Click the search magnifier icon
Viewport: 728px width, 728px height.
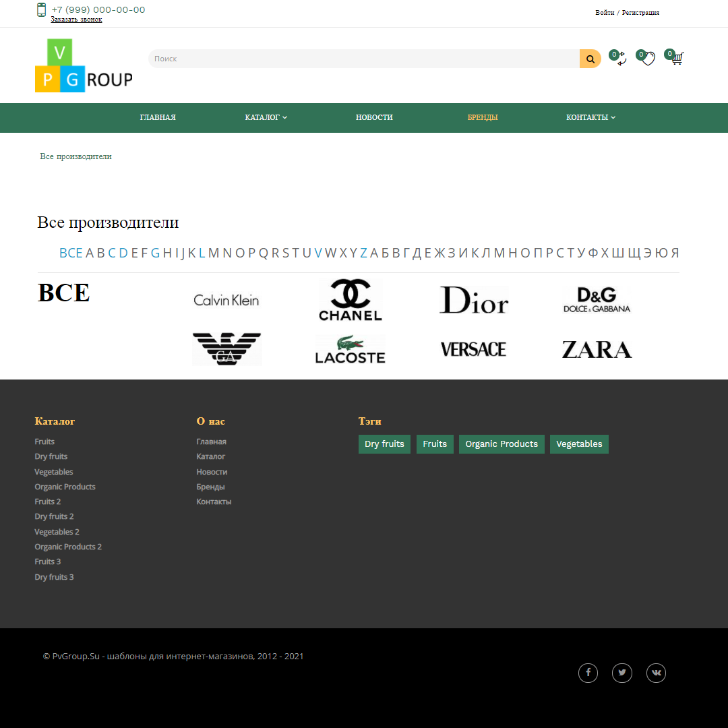[590, 59]
